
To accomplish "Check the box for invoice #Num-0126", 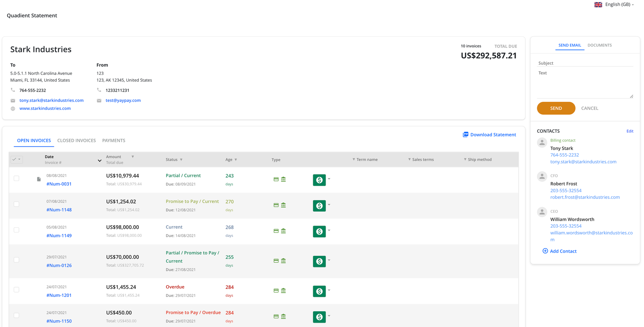I will 17,259.
